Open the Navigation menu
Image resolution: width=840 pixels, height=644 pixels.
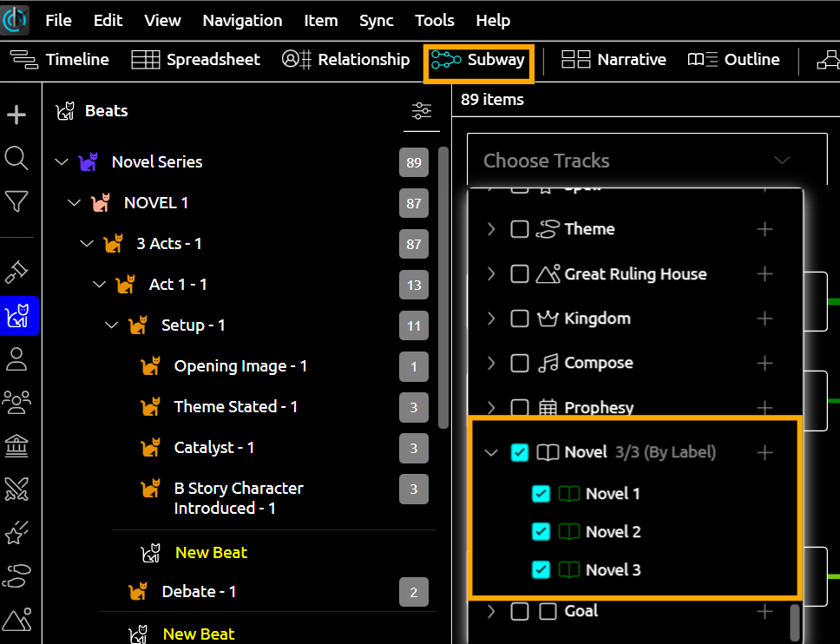[x=242, y=20]
